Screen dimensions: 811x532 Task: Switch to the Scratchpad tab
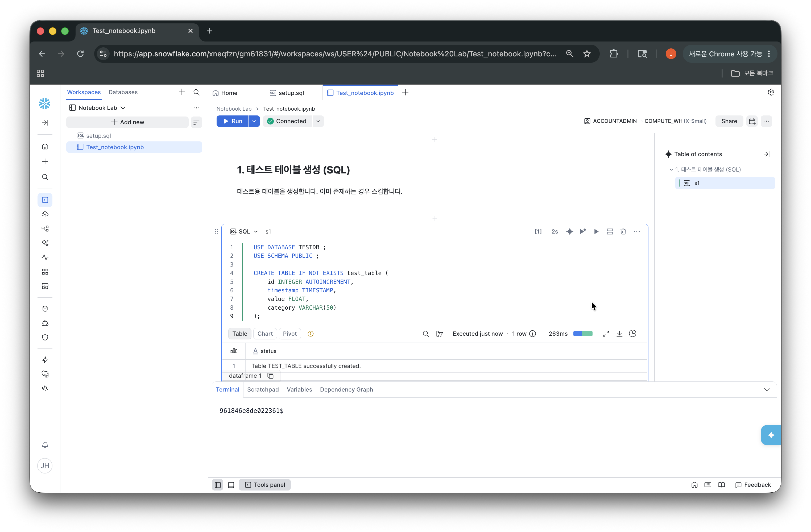click(x=263, y=390)
